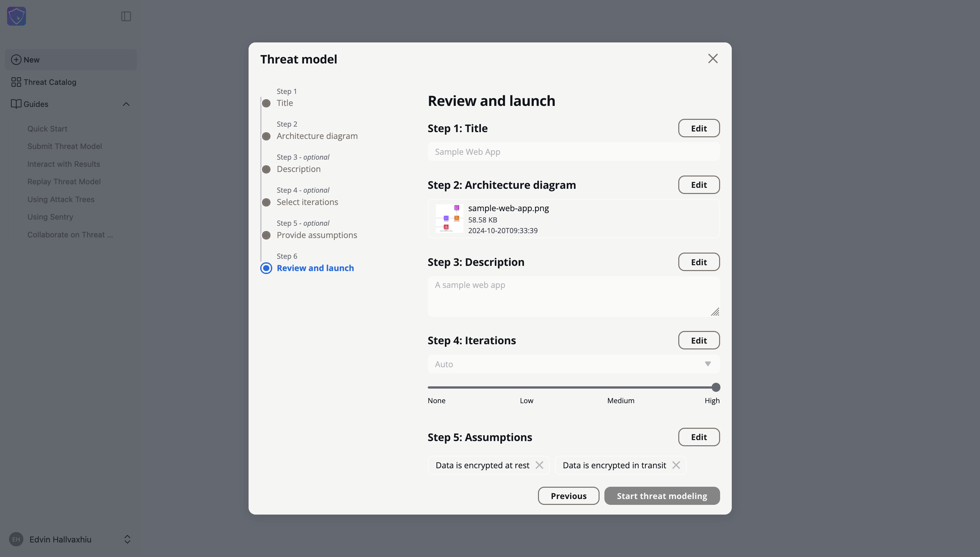This screenshot has height=557, width=980.
Task: Click Start threat modeling button
Action: 662,496
